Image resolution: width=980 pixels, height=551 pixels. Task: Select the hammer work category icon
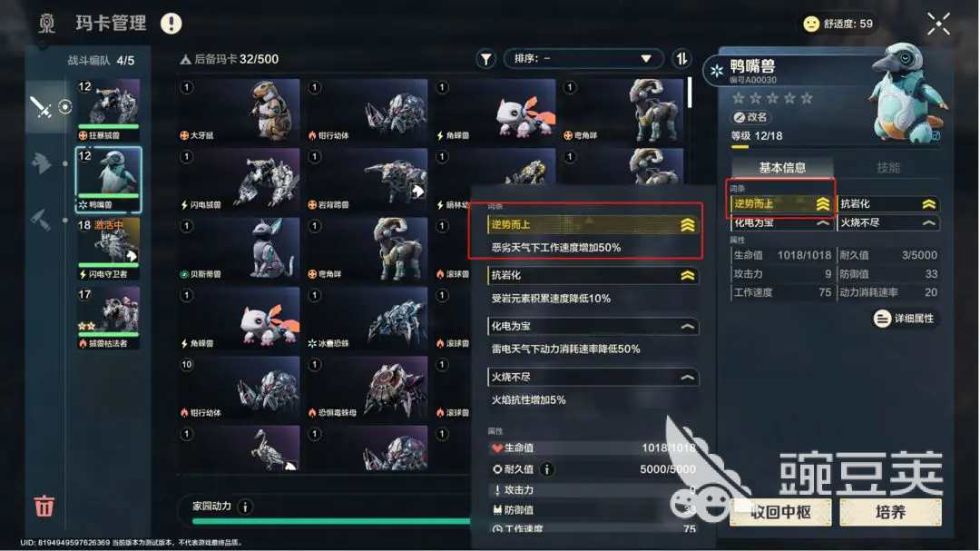pos(41,220)
